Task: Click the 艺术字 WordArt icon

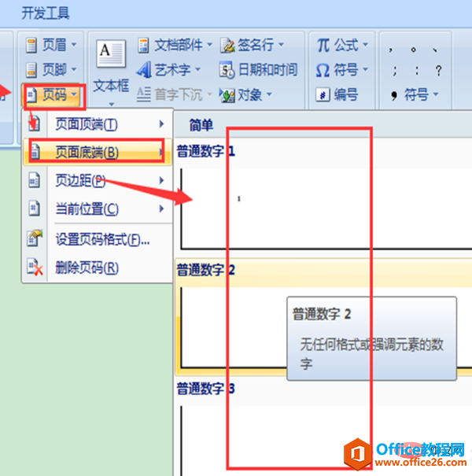Action: coord(144,69)
